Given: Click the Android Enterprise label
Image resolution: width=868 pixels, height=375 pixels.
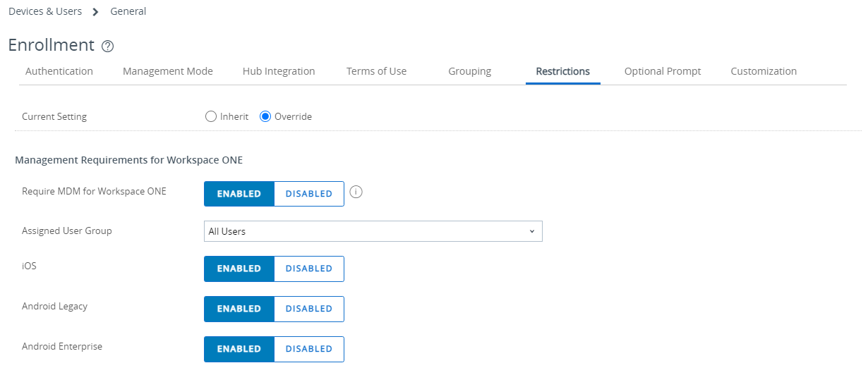Looking at the screenshot, I should 62,346.
